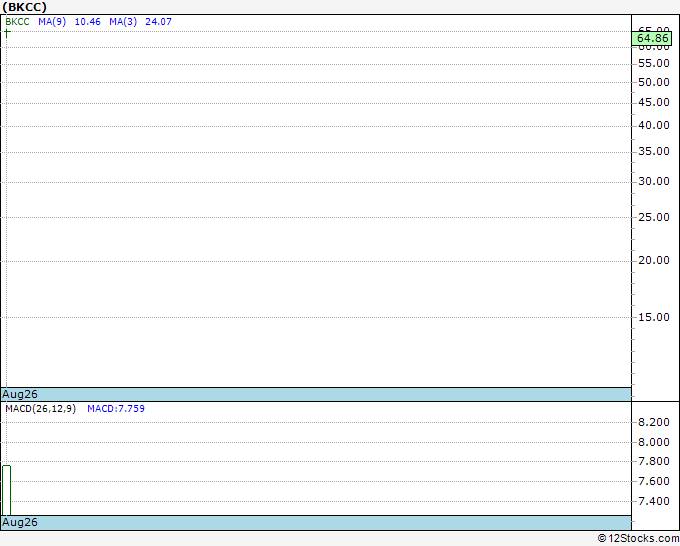
Task: Click the 7.600 MACD axis label
Action: [x=654, y=481]
